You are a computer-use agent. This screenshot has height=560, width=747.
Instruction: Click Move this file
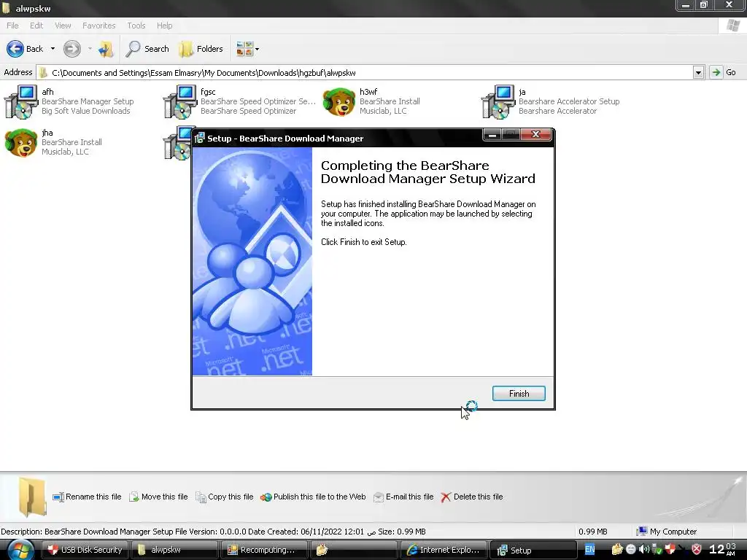158,497
